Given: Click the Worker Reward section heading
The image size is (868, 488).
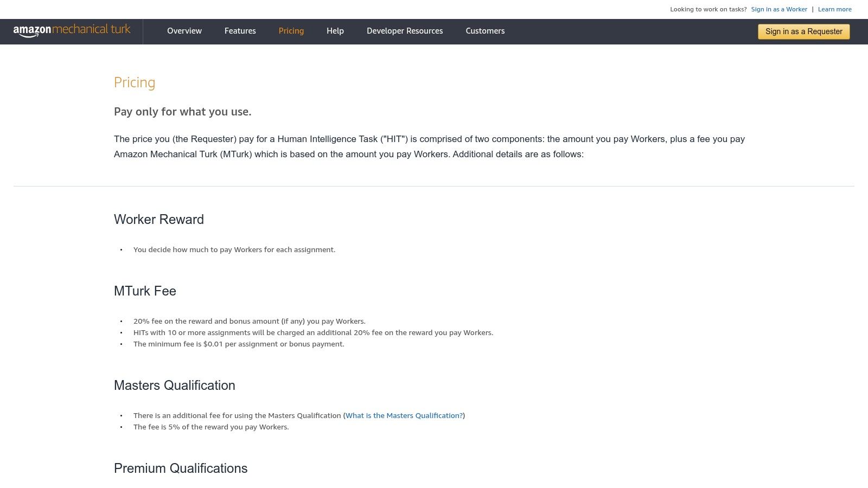Looking at the screenshot, I should pyautogui.click(x=159, y=220).
